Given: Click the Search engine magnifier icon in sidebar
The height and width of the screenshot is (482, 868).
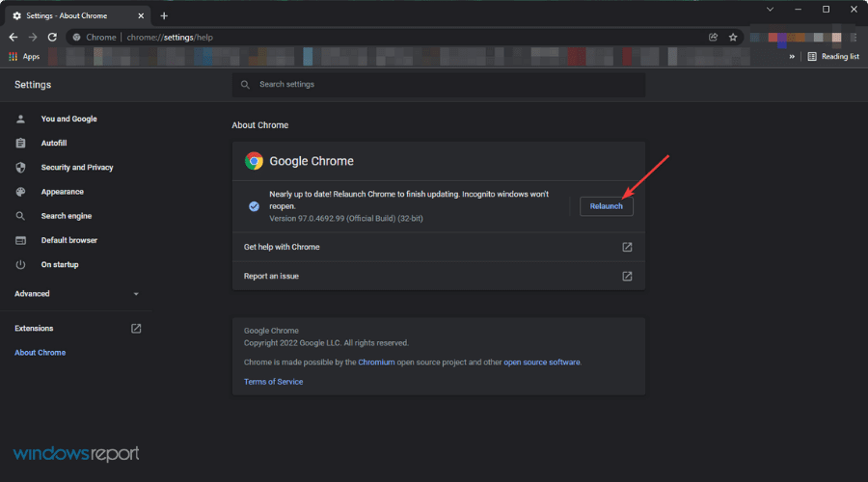Looking at the screenshot, I should (x=20, y=216).
